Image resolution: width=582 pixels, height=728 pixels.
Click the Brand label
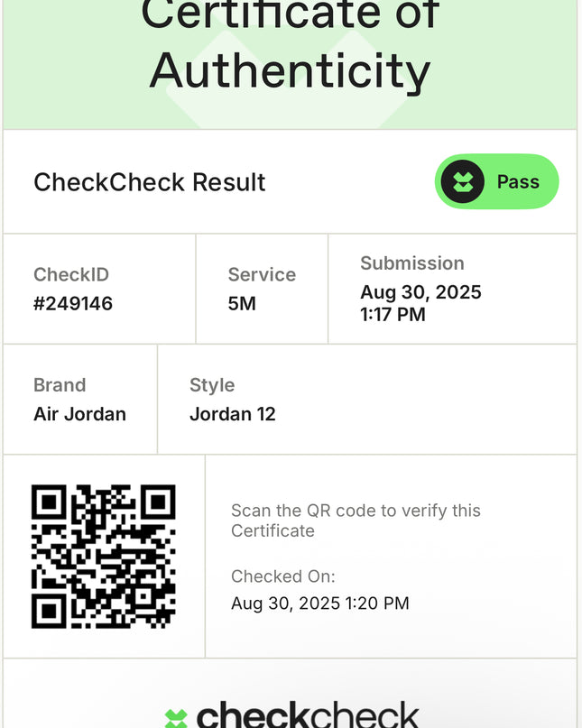click(60, 385)
